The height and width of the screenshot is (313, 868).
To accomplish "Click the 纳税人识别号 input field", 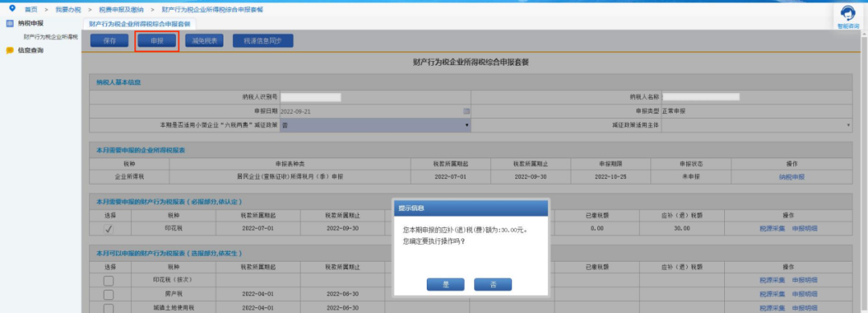I will point(310,97).
